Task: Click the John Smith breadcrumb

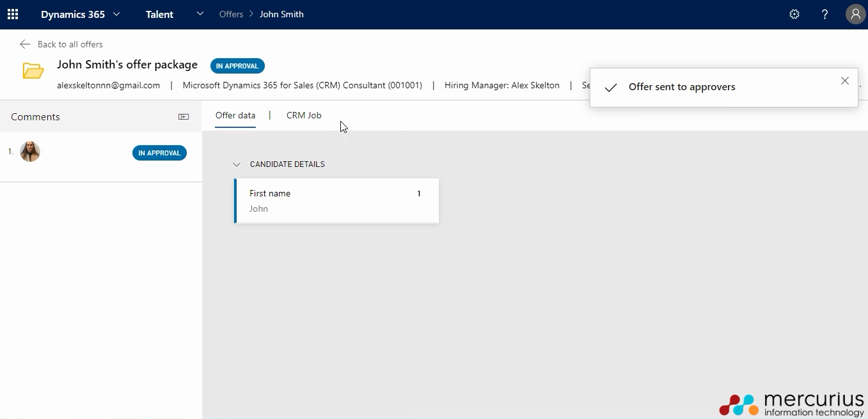Action: click(281, 14)
